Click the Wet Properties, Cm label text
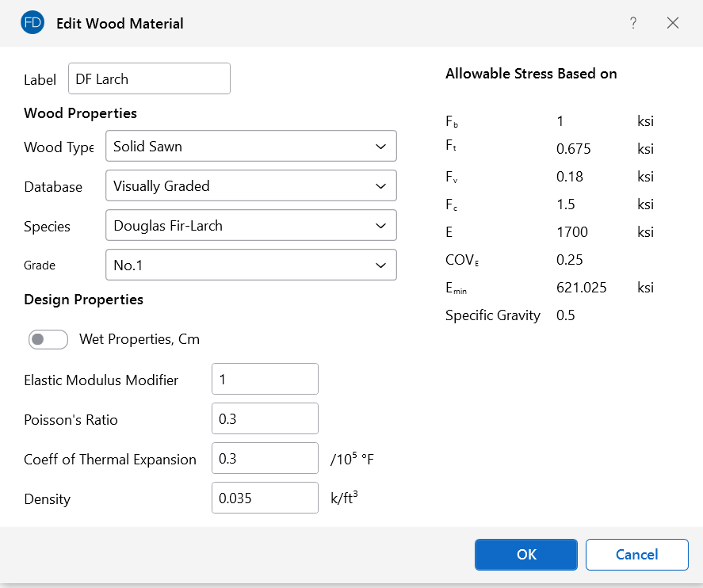The width and height of the screenshot is (703, 588). (139, 339)
